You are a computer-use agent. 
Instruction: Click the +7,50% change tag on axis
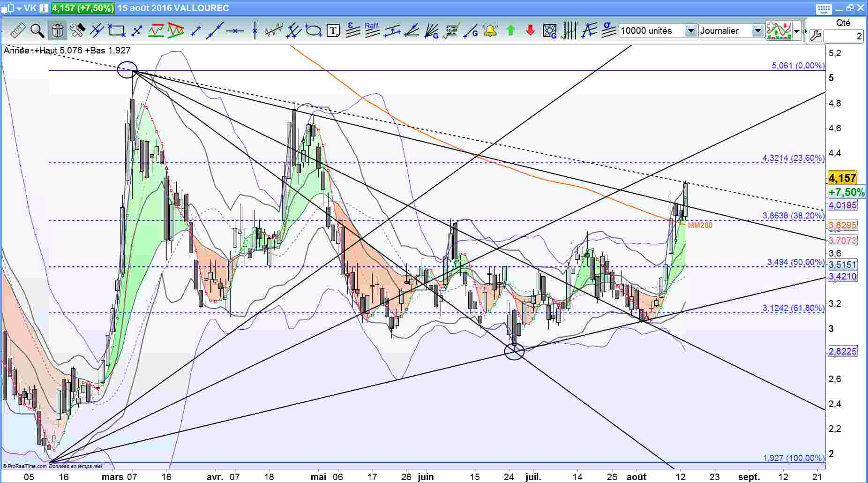846,192
